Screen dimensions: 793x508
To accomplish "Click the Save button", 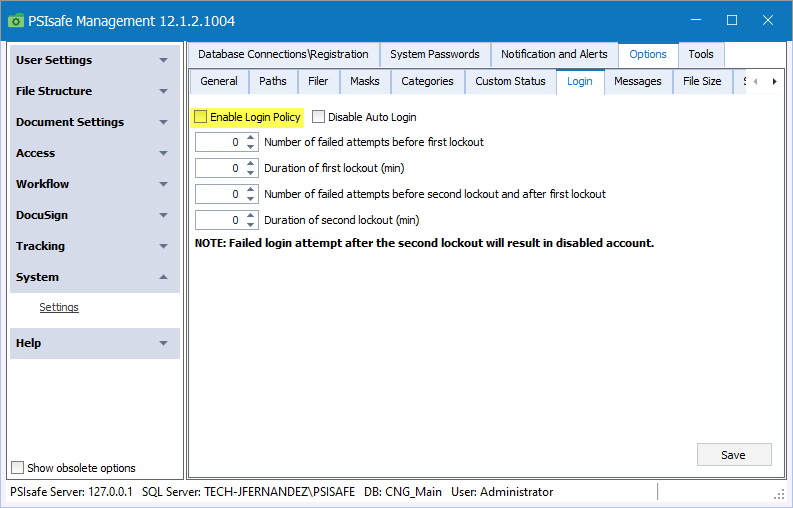I will [x=734, y=455].
